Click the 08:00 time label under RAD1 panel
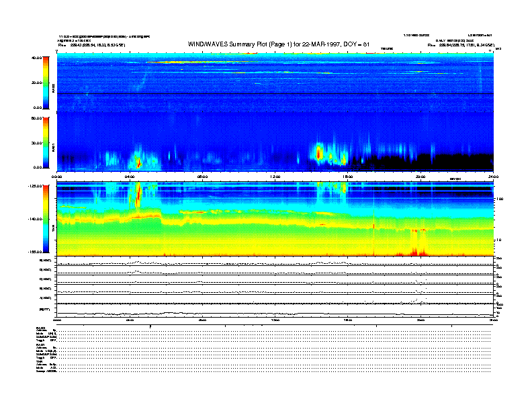The width and height of the screenshot is (532, 411). (202, 177)
